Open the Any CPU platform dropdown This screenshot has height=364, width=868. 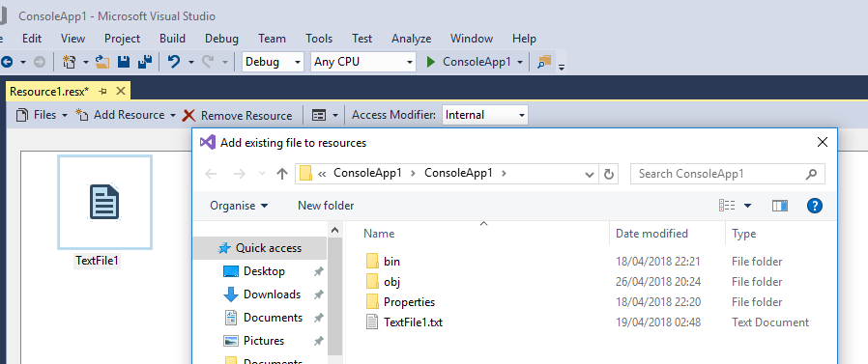pos(363,62)
